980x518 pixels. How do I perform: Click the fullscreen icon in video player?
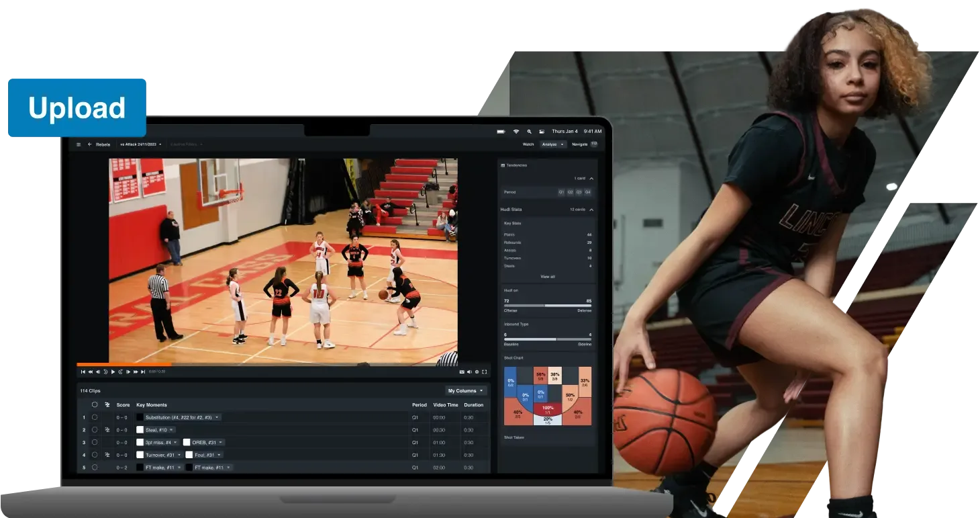(x=484, y=372)
